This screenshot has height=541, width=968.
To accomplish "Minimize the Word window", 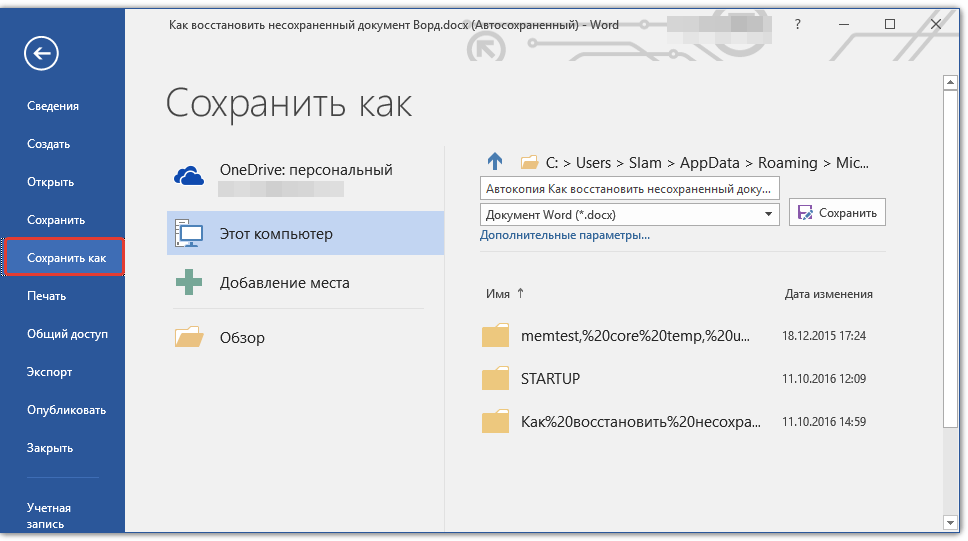I will coord(844,25).
